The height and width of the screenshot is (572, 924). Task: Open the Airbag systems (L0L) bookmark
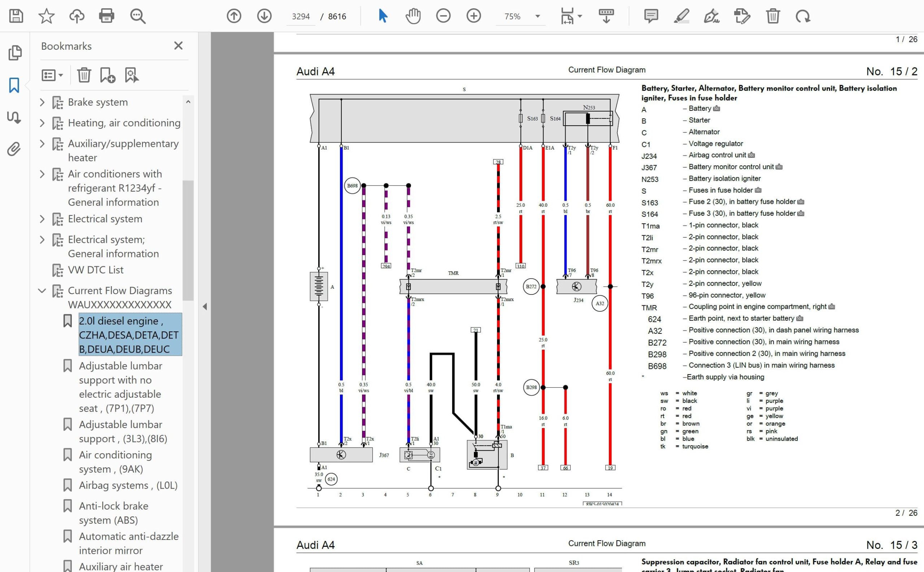(x=128, y=485)
